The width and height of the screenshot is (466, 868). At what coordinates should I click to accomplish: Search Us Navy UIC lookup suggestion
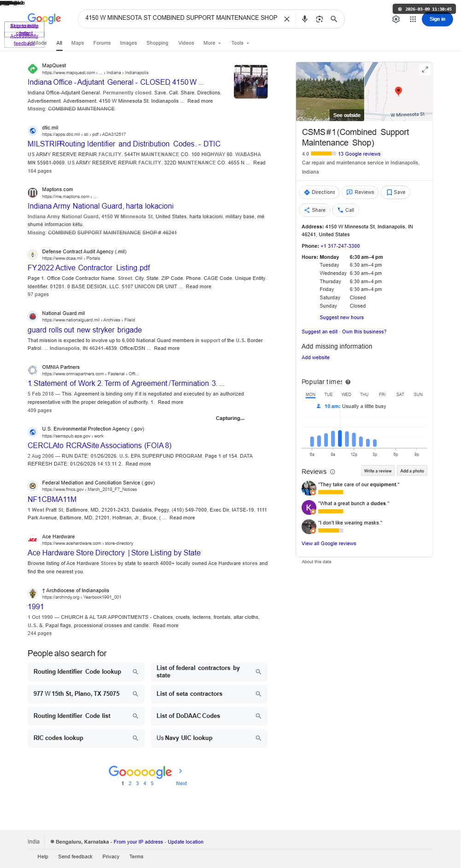[x=209, y=738]
